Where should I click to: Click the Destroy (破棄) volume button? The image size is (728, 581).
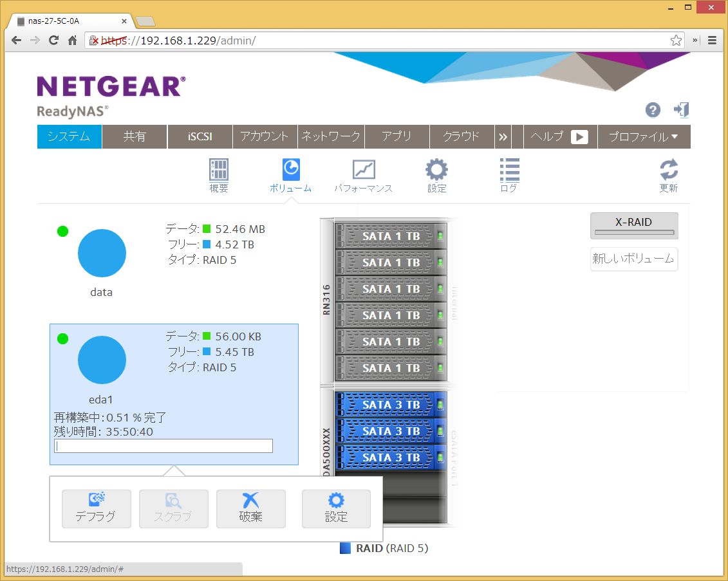(251, 508)
